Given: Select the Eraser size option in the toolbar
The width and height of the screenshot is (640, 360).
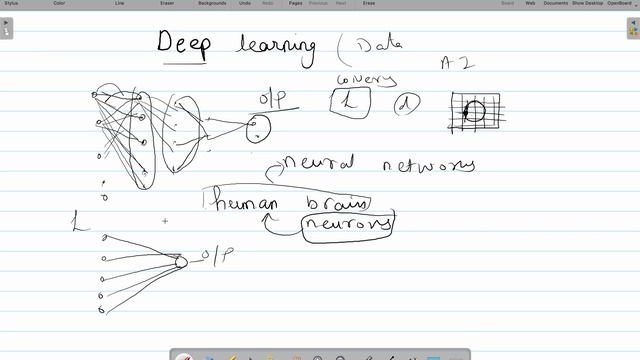Looking at the screenshot, I should [167, 3].
